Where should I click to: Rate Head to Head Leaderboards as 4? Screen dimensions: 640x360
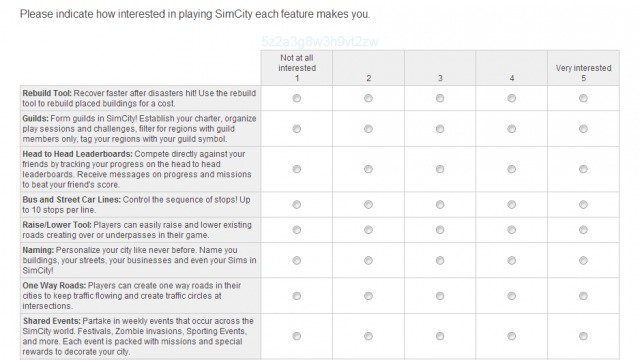pyautogui.click(x=511, y=169)
